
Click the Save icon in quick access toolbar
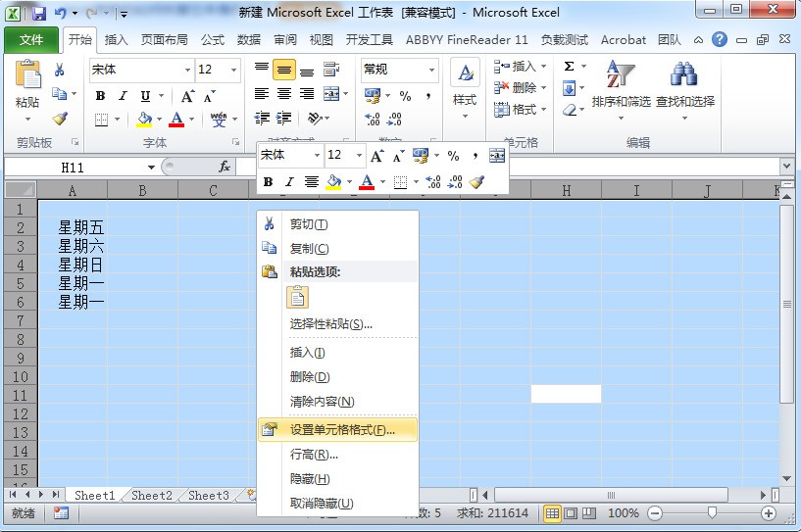click(x=39, y=14)
